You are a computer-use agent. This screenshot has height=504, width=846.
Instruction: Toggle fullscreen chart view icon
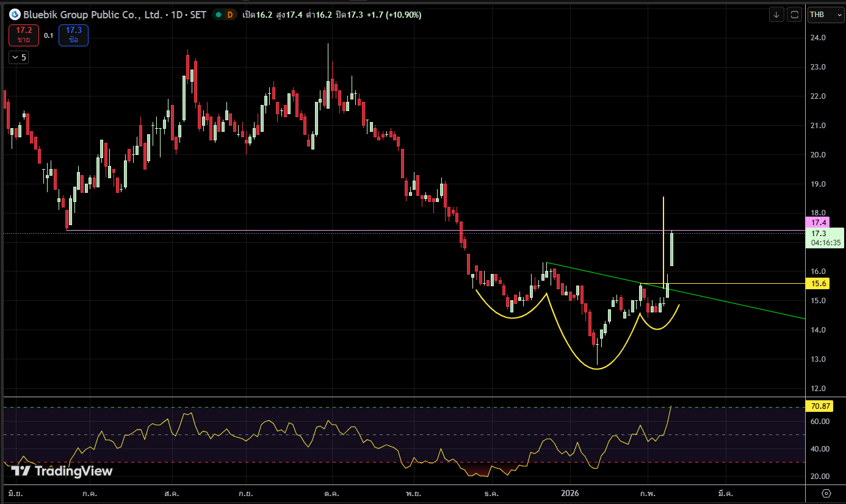[x=794, y=15]
